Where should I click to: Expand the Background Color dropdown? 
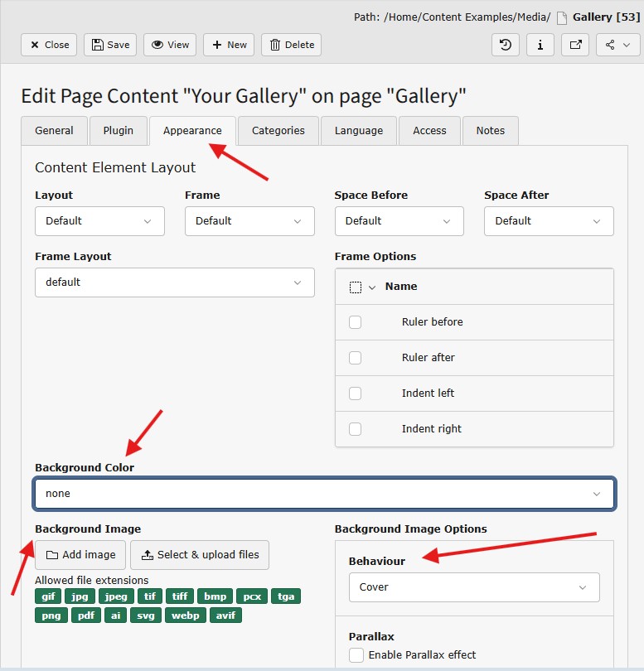click(x=324, y=494)
